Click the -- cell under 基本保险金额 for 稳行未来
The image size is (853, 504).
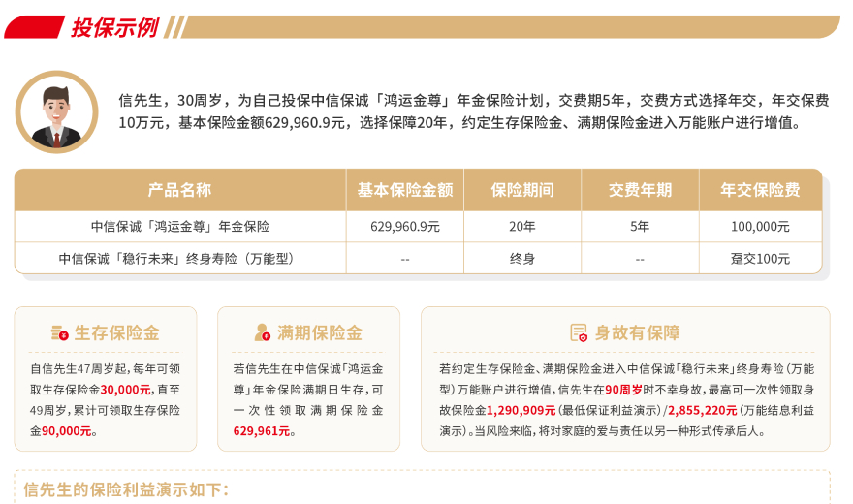point(405,260)
